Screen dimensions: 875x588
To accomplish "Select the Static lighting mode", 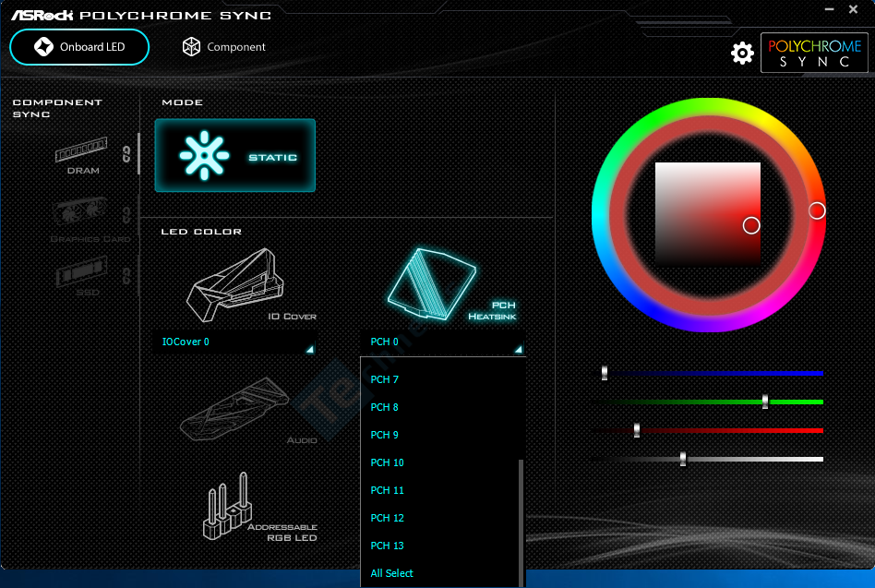I will point(235,156).
